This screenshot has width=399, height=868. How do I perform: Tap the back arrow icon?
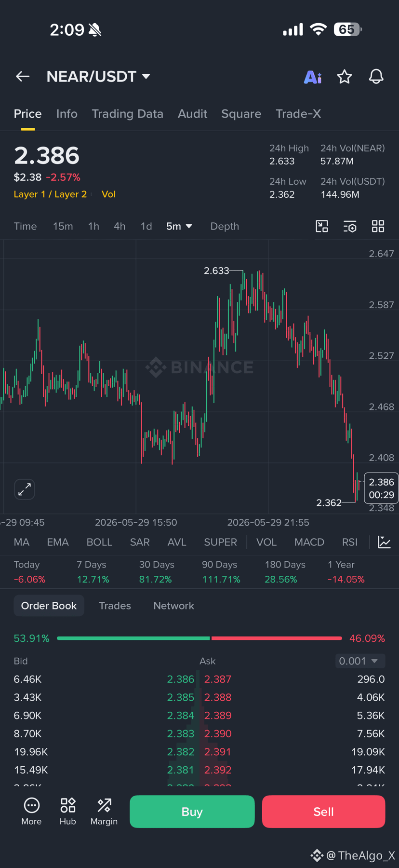click(x=23, y=76)
